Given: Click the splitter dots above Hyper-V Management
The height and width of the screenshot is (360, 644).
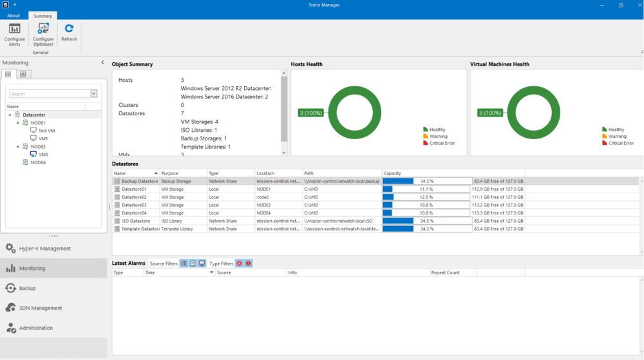Looking at the screenshot, I should [x=53, y=236].
